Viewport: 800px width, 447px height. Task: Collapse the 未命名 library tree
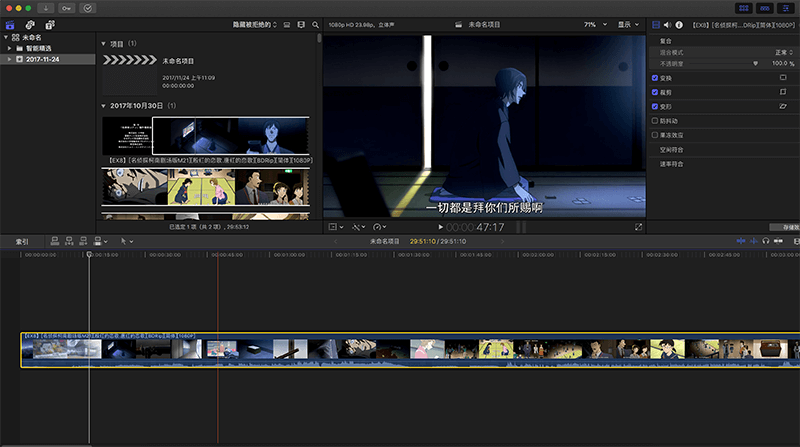click(x=6, y=37)
